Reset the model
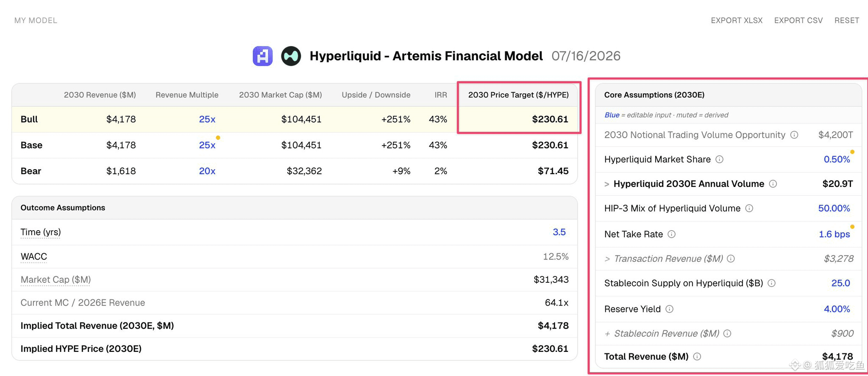Viewport: 868px width, 376px height. pyautogui.click(x=847, y=20)
